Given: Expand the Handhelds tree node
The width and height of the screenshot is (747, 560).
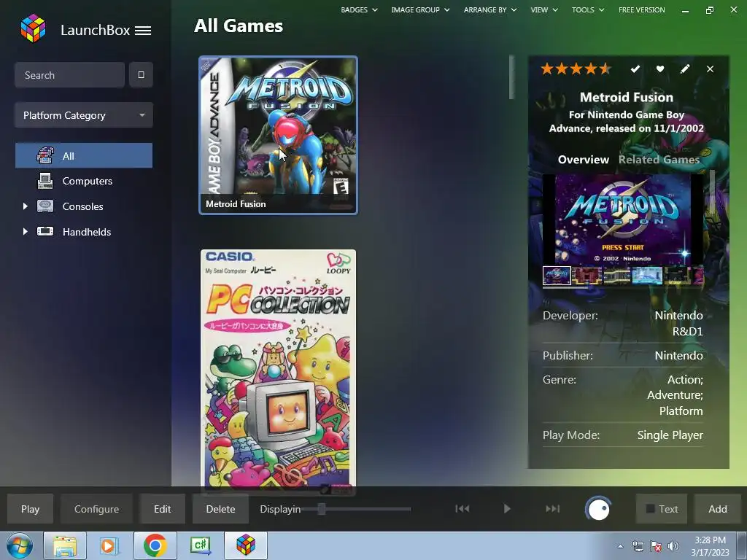Looking at the screenshot, I should 26,231.
